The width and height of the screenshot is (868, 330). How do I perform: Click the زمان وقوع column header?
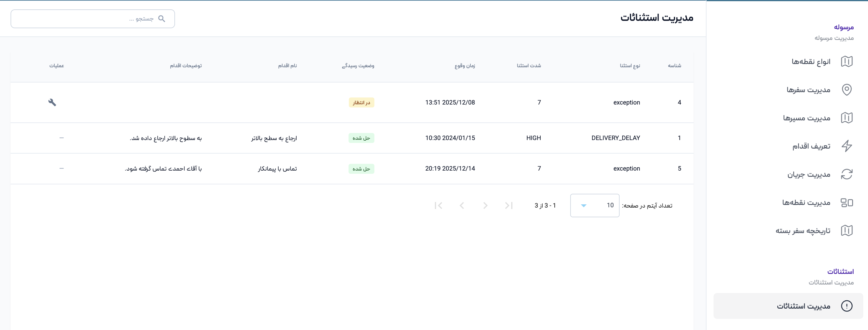tap(465, 66)
